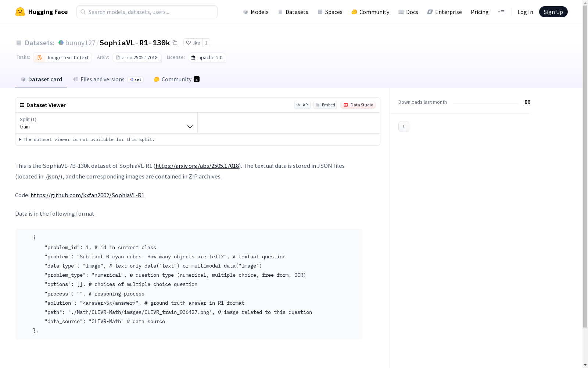Switch to the Dataset card tab

[41, 79]
